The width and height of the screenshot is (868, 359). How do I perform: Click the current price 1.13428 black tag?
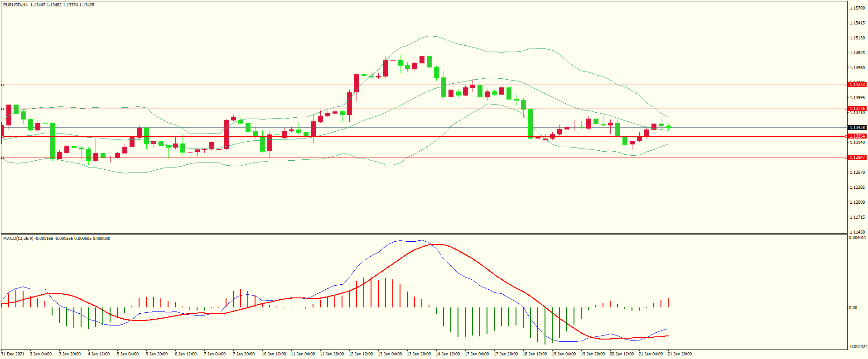pyautogui.click(x=857, y=128)
